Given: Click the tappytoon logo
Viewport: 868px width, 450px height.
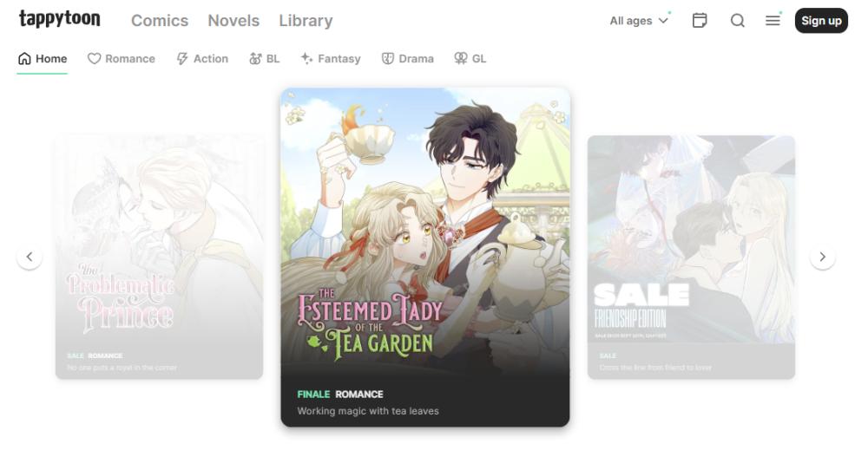Looking at the screenshot, I should (60, 19).
